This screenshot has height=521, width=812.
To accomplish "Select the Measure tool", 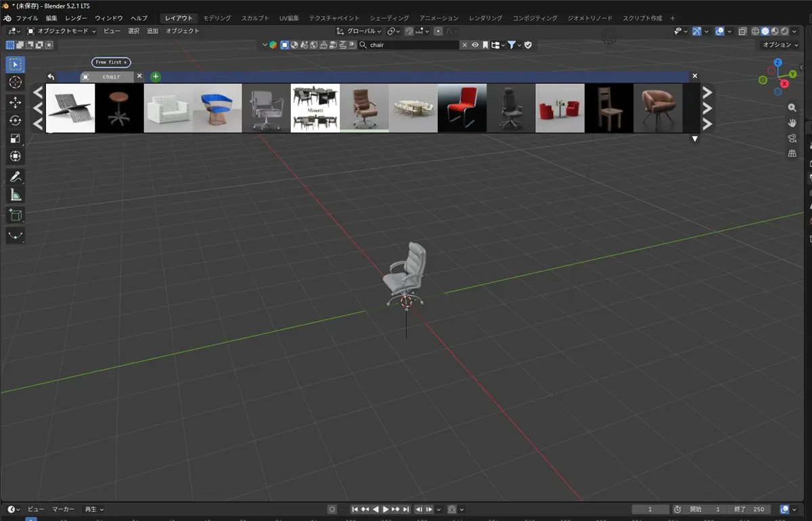I will (16, 195).
